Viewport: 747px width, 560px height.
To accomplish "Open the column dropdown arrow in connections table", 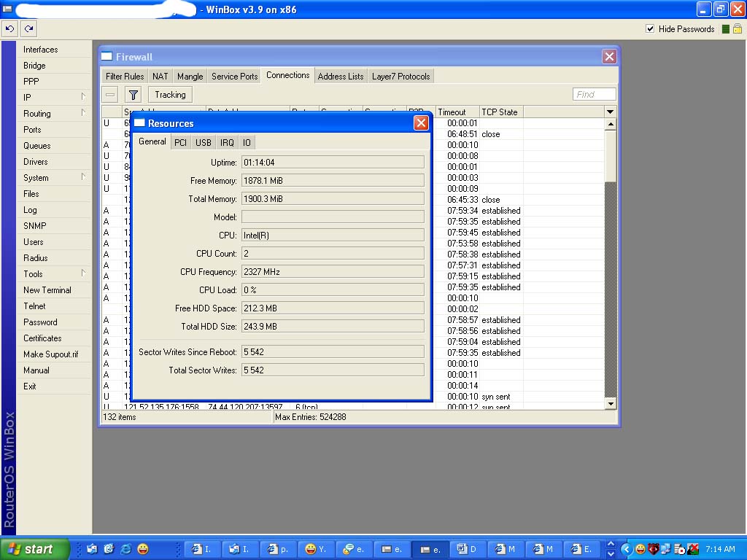I will [611, 112].
